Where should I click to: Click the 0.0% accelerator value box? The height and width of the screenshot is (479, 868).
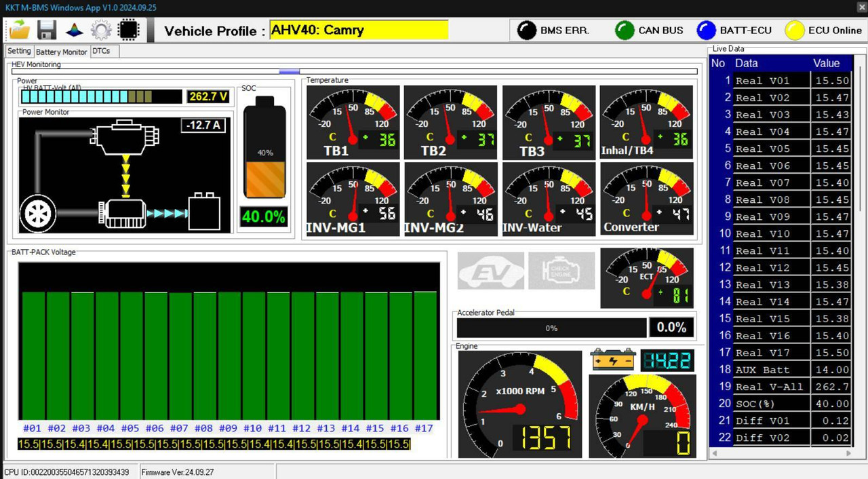(671, 327)
